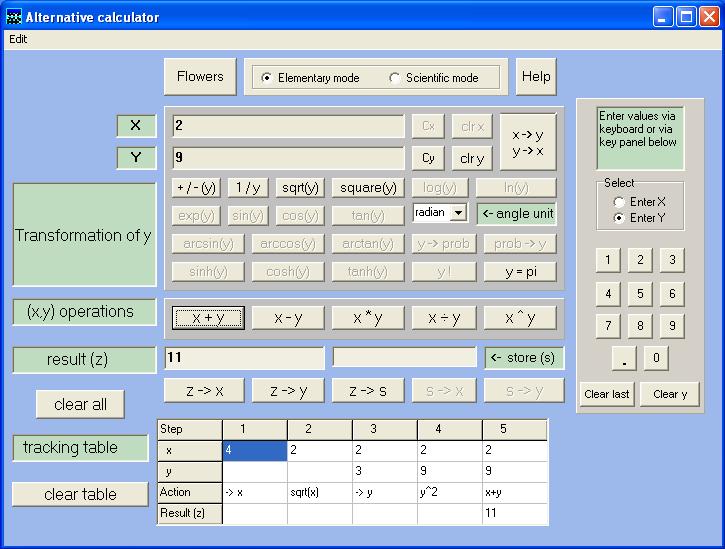Click the z -> x transfer button
Screen dimensions: 725x549
coord(204,391)
